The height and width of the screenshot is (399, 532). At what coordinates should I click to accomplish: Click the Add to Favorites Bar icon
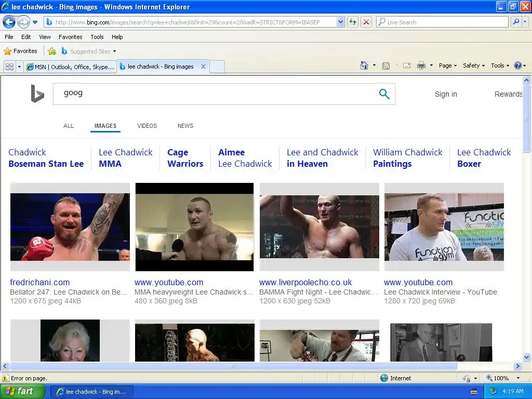[x=52, y=51]
